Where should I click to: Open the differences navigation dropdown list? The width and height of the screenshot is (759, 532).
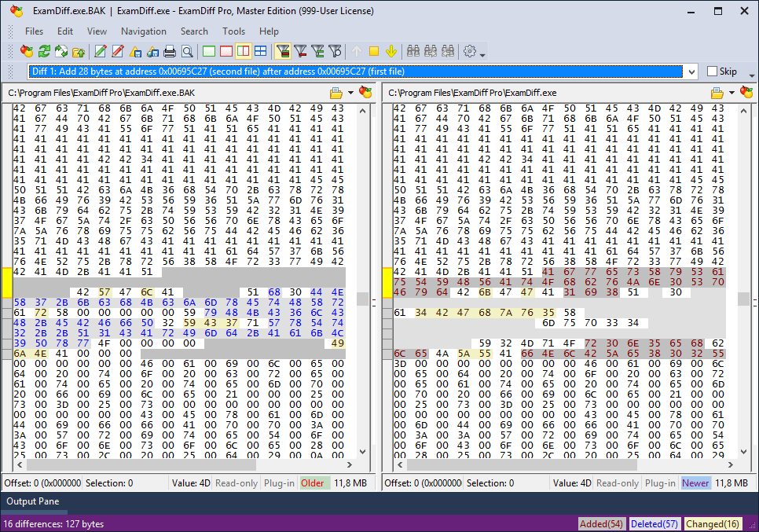690,71
